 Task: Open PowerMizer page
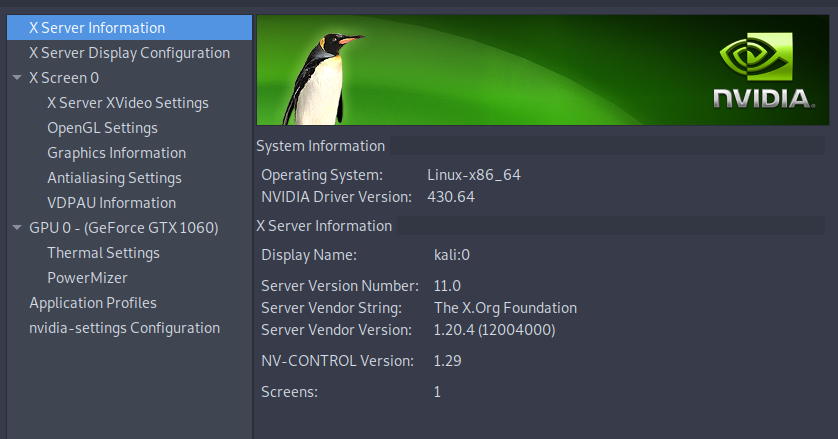point(87,278)
